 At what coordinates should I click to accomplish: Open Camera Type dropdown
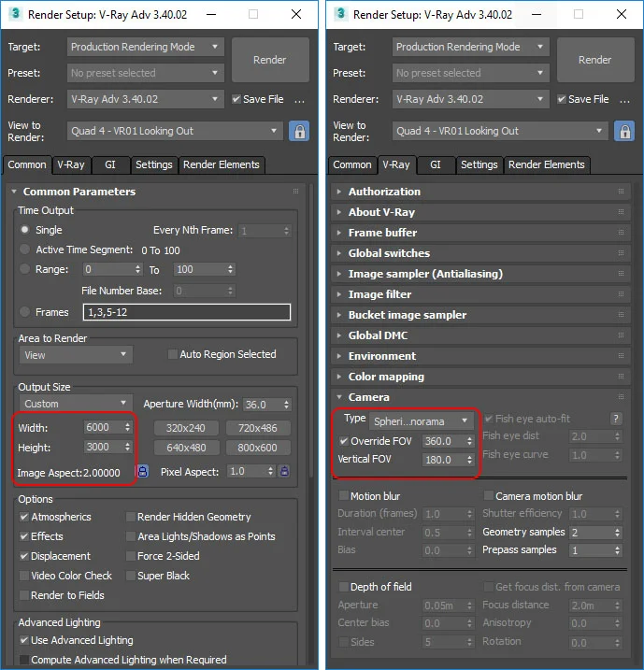tap(422, 421)
